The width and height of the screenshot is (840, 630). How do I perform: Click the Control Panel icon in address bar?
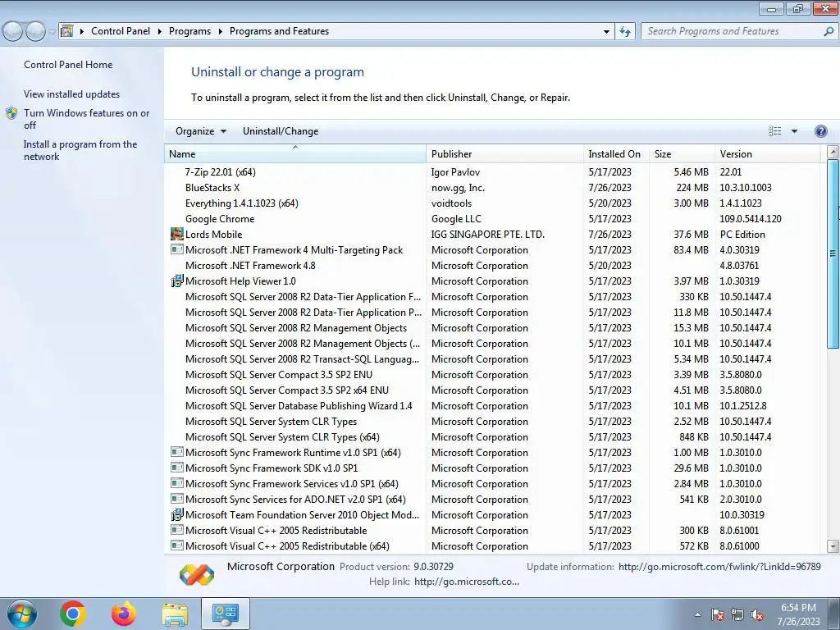coord(67,31)
